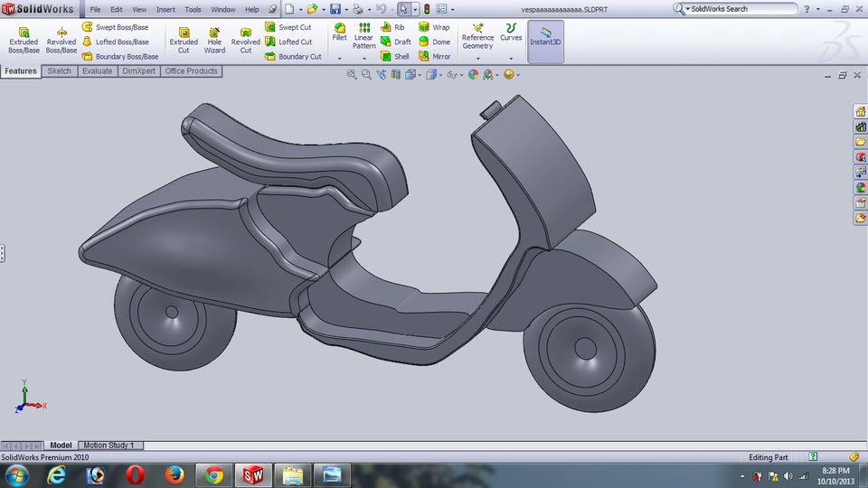
Task: Use the Shell feature
Action: (395, 56)
